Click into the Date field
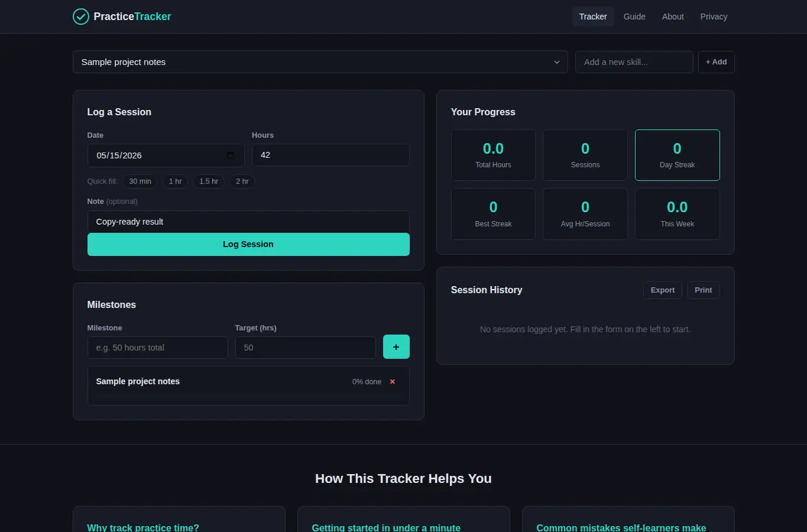Screen dimensions: 807x532 (166, 155)
